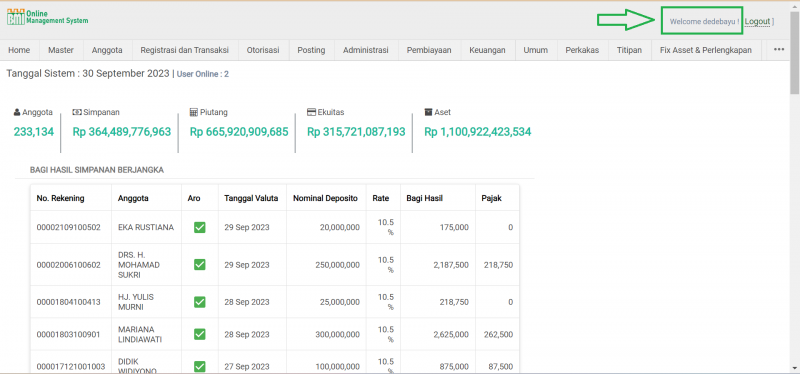Image resolution: width=800 pixels, height=374 pixels.
Task: Click the Logout link
Action: click(x=757, y=21)
